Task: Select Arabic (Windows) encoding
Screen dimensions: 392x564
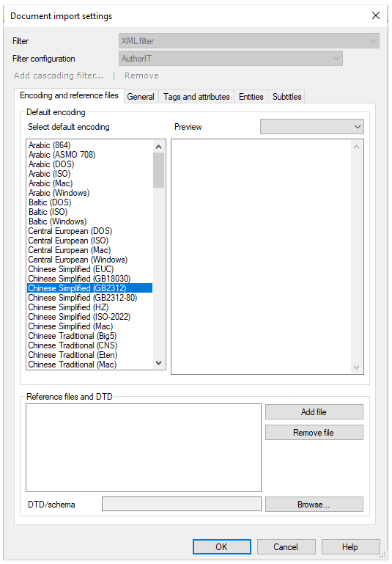Action: tap(90, 193)
